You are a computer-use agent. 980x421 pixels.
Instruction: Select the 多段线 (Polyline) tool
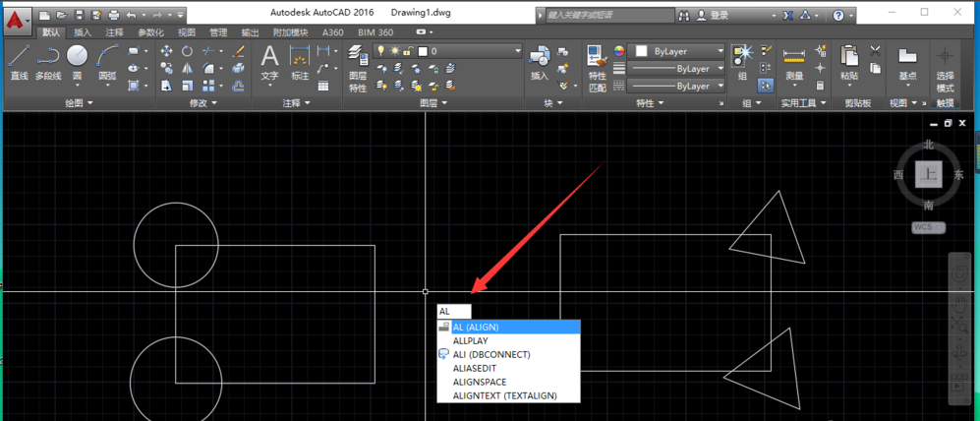47,61
